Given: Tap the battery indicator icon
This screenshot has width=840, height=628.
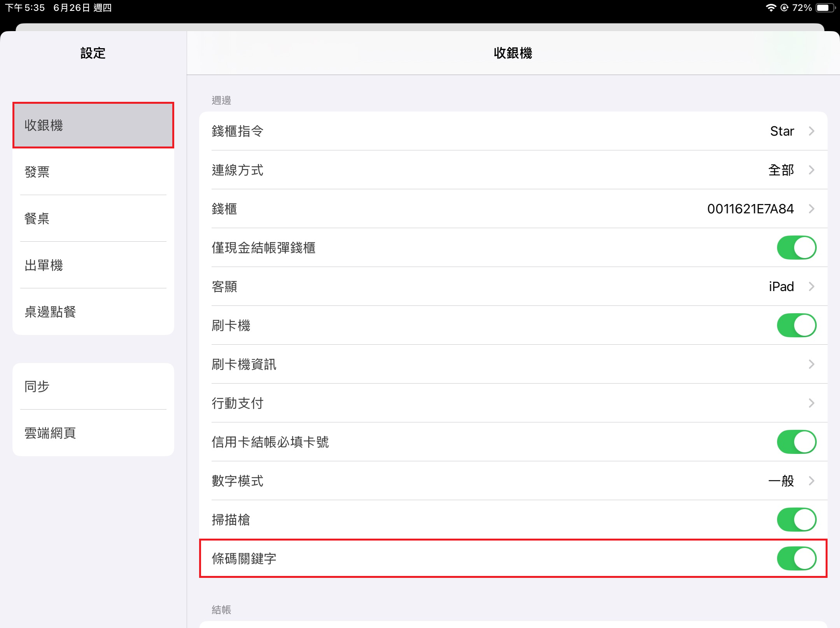Looking at the screenshot, I should coord(825,8).
